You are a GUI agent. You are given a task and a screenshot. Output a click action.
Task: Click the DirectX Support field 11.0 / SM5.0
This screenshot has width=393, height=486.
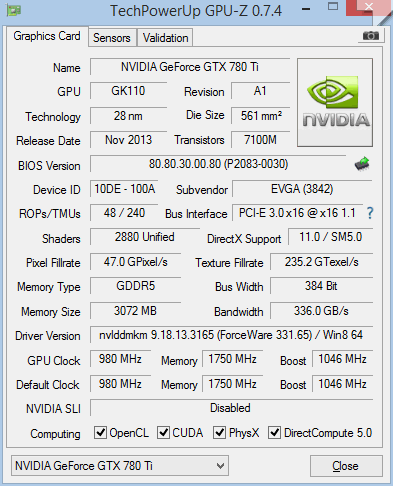tap(330, 237)
